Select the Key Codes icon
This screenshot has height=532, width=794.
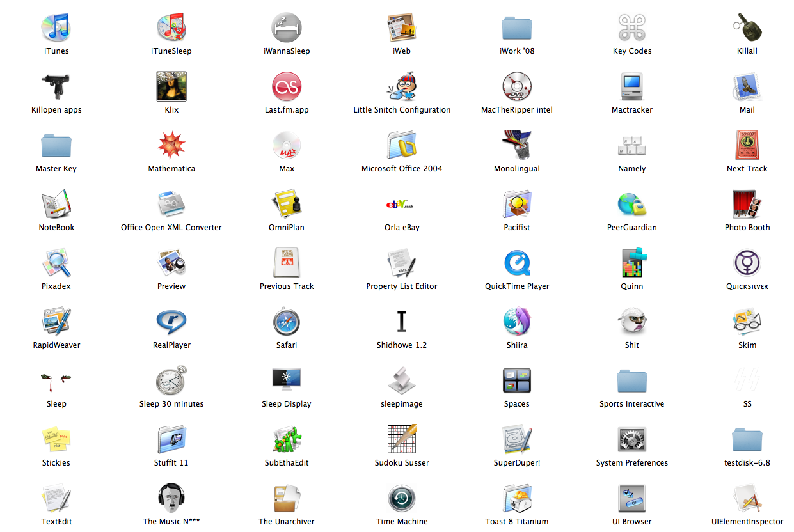pyautogui.click(x=632, y=27)
